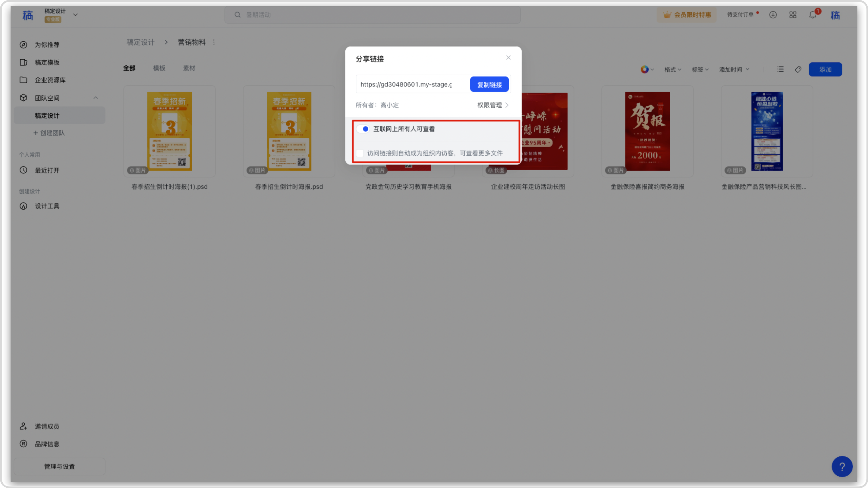The width and height of the screenshot is (868, 488).
Task: Click the 稿定模板 sidebar icon
Action: [x=23, y=62]
